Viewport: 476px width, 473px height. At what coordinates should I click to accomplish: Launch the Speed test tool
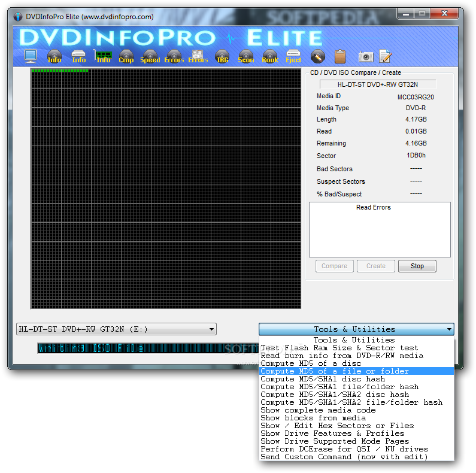(150, 56)
